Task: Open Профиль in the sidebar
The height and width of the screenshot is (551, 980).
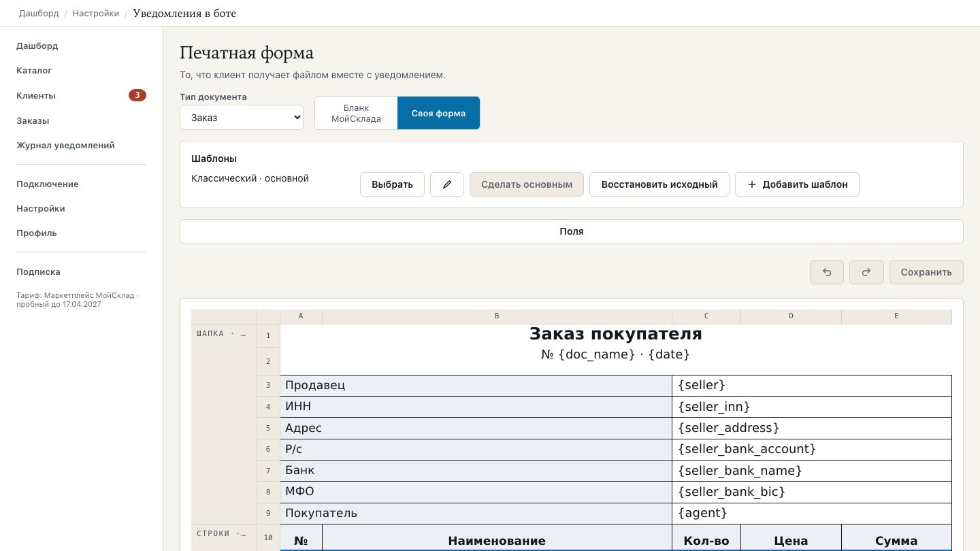Action: [x=37, y=233]
